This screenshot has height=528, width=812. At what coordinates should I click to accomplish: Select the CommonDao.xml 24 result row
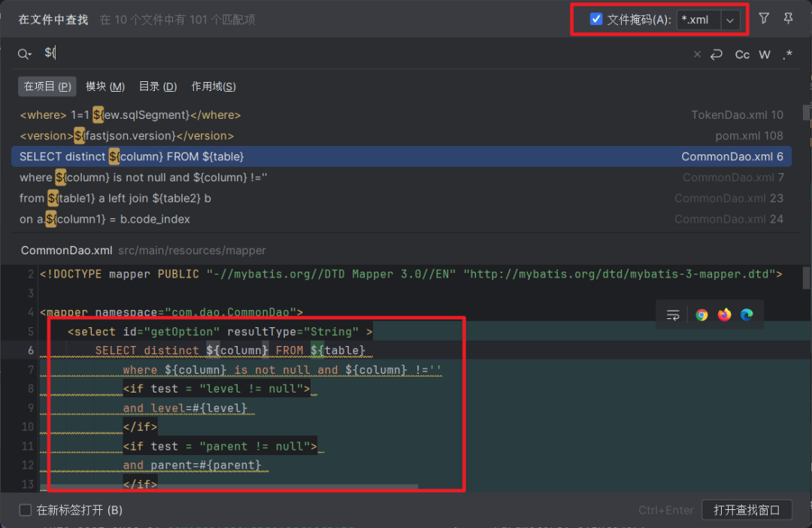pyautogui.click(x=401, y=219)
